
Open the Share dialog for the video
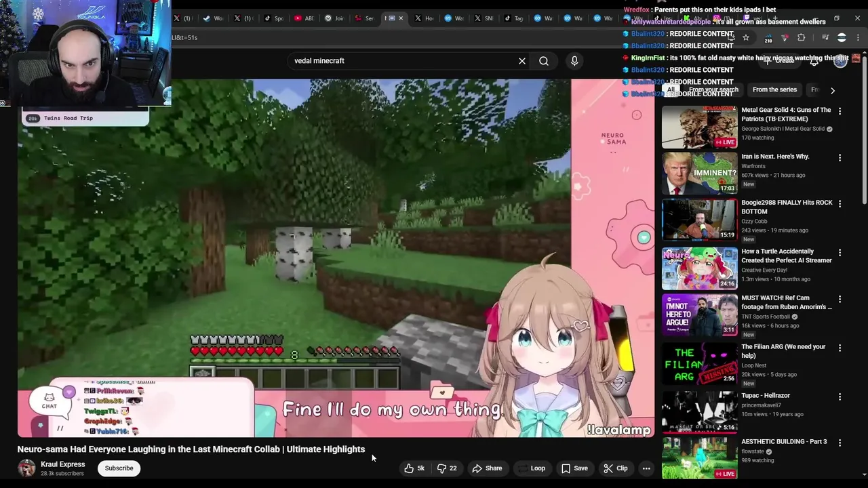487,468
